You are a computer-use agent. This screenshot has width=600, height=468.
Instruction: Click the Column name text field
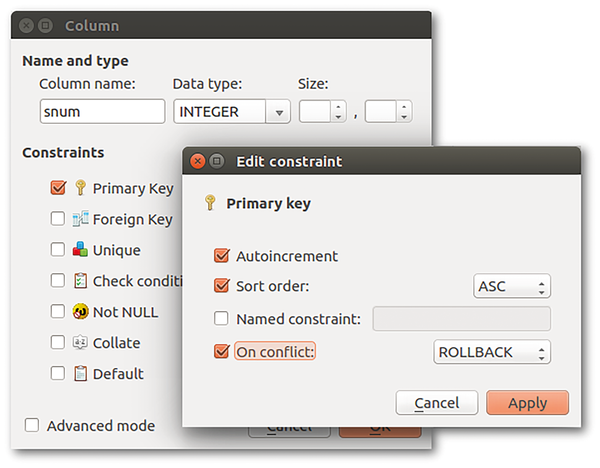tap(102, 112)
